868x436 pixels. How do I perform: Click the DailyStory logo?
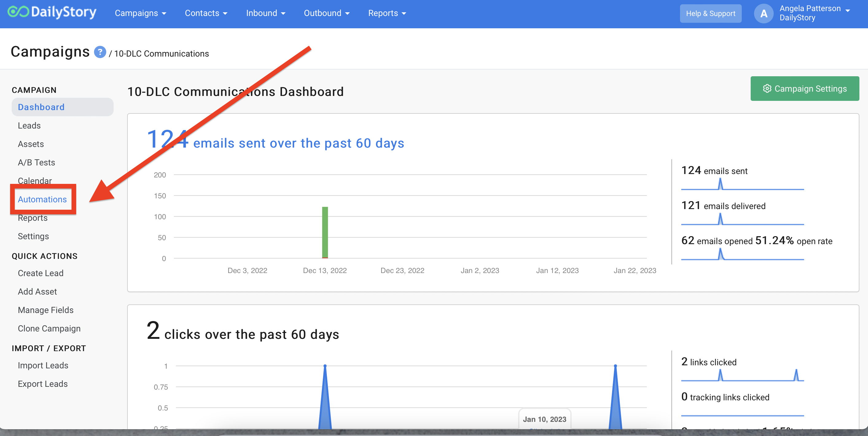pos(52,13)
